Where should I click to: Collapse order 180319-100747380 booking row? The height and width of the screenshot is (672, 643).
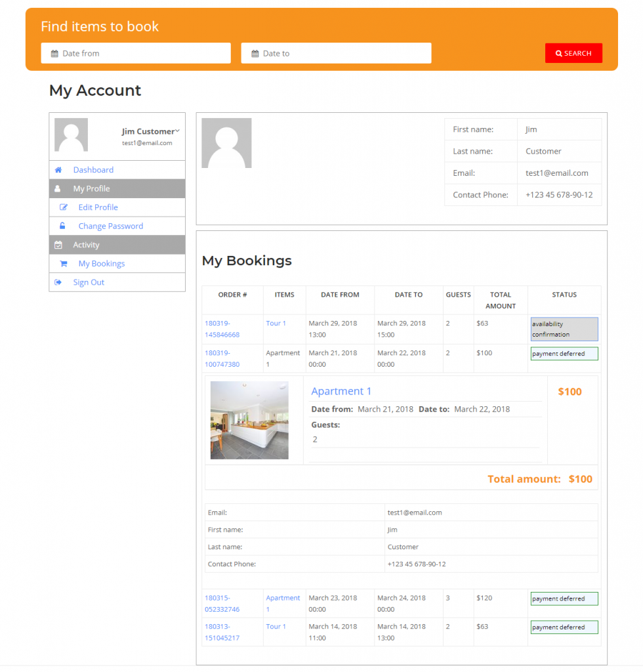(222, 358)
